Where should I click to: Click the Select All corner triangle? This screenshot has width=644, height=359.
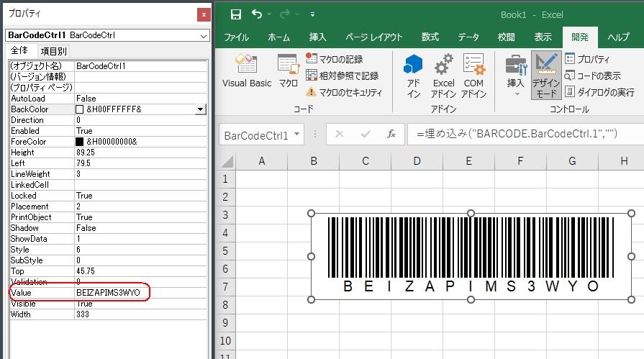click(227, 161)
